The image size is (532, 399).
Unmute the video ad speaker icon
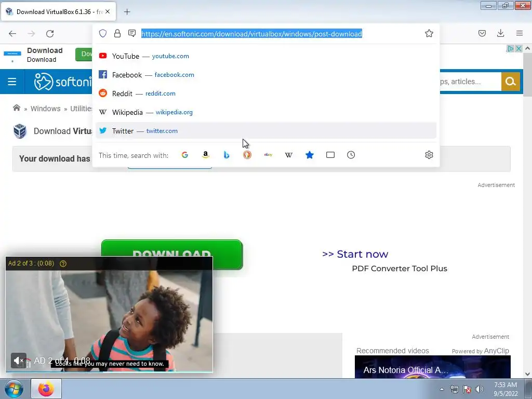point(19,361)
